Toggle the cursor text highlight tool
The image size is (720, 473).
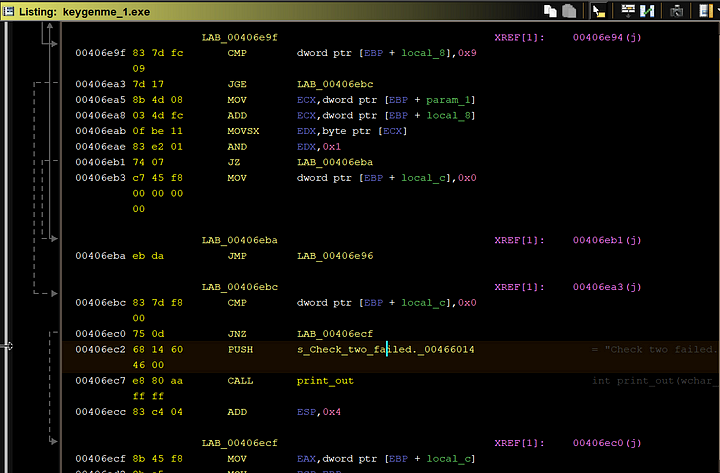click(599, 11)
